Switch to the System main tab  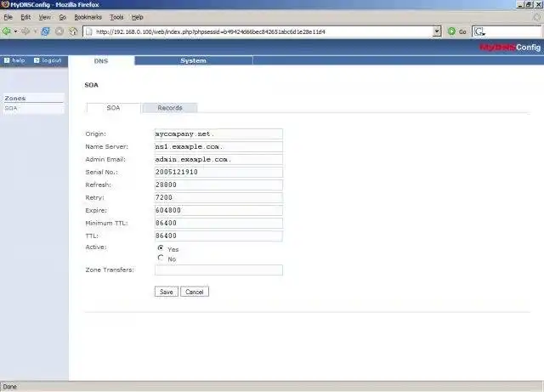click(x=193, y=60)
